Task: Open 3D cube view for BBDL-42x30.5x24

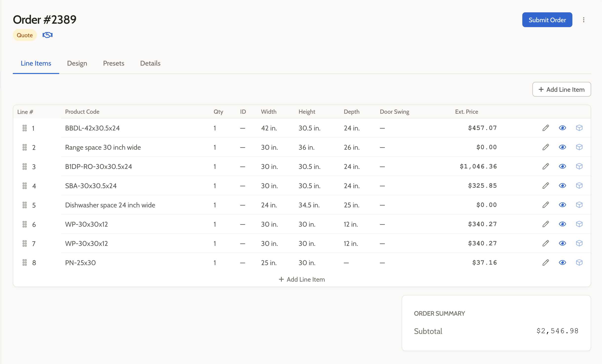Action: [x=579, y=128]
